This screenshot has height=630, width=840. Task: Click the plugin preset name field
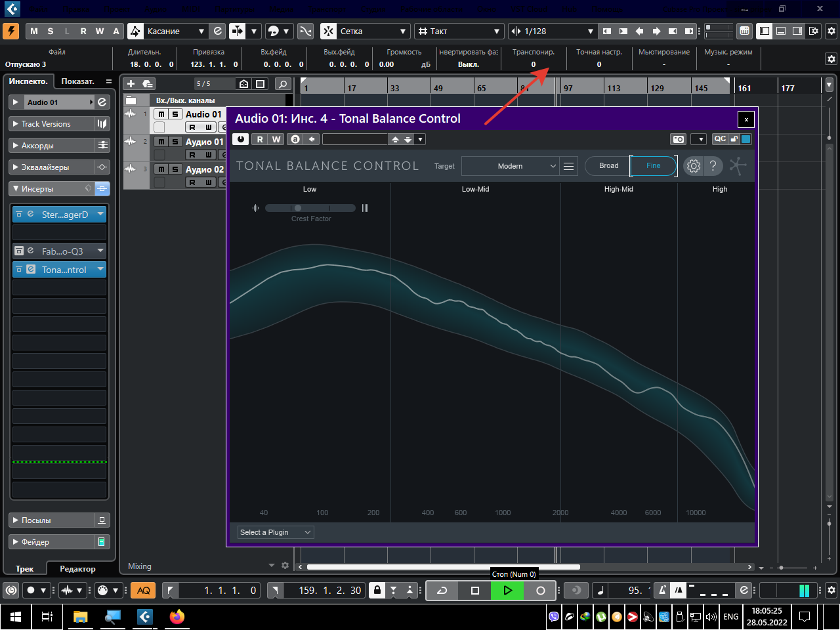pos(355,139)
